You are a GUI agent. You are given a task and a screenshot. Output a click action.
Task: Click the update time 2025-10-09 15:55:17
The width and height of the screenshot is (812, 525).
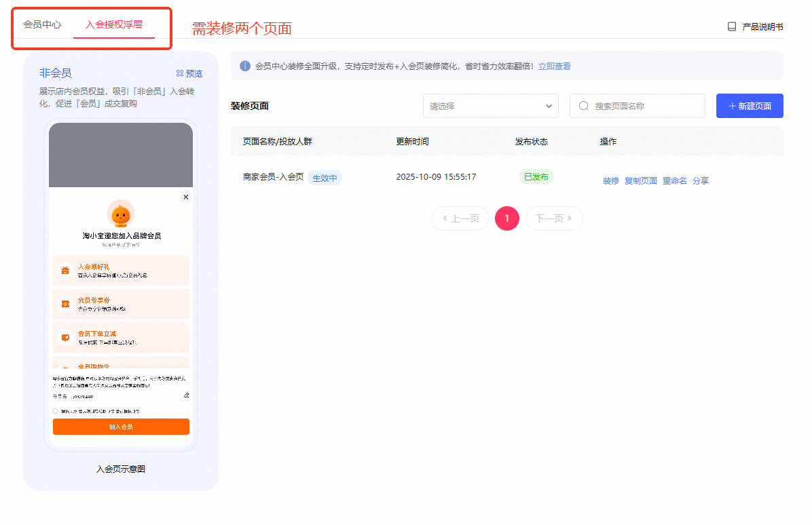point(436,177)
